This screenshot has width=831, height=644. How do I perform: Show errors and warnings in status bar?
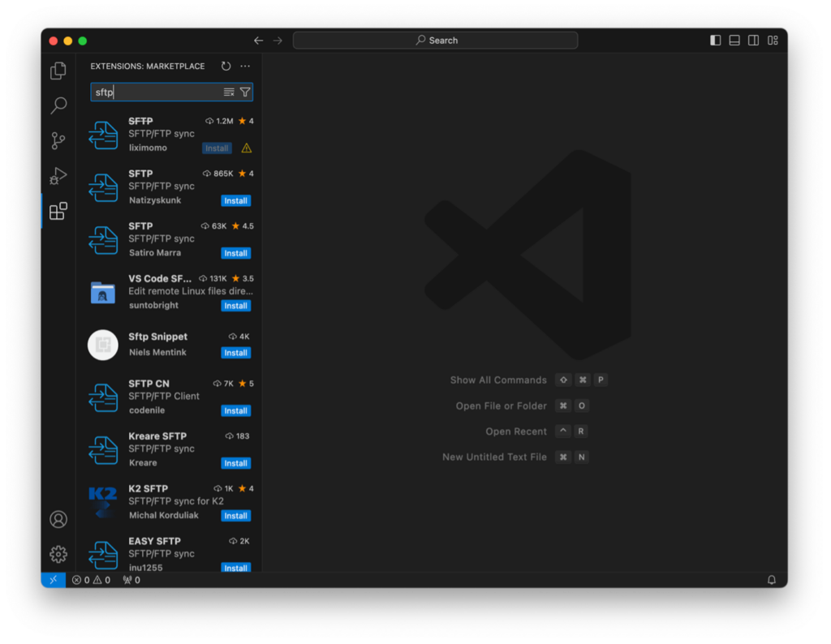tap(91, 580)
